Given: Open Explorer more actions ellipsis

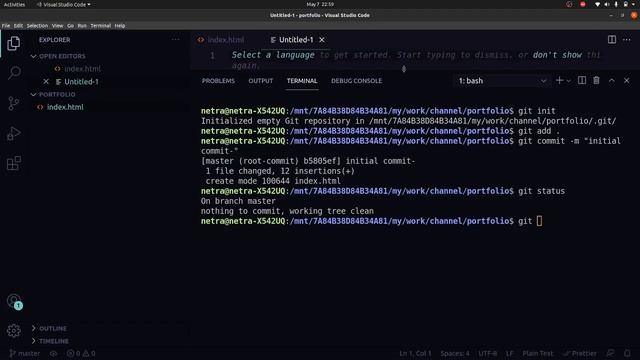Looking at the screenshot, I should point(176,40).
